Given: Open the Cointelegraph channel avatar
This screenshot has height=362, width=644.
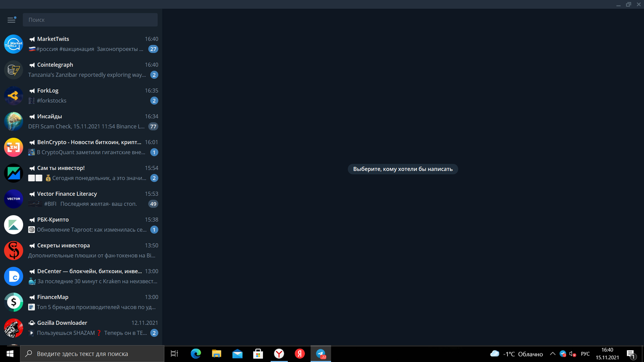Looking at the screenshot, I should [14, 70].
